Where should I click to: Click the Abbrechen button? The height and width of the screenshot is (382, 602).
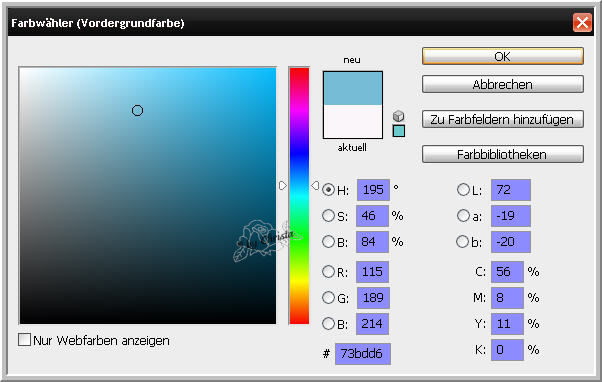[503, 84]
